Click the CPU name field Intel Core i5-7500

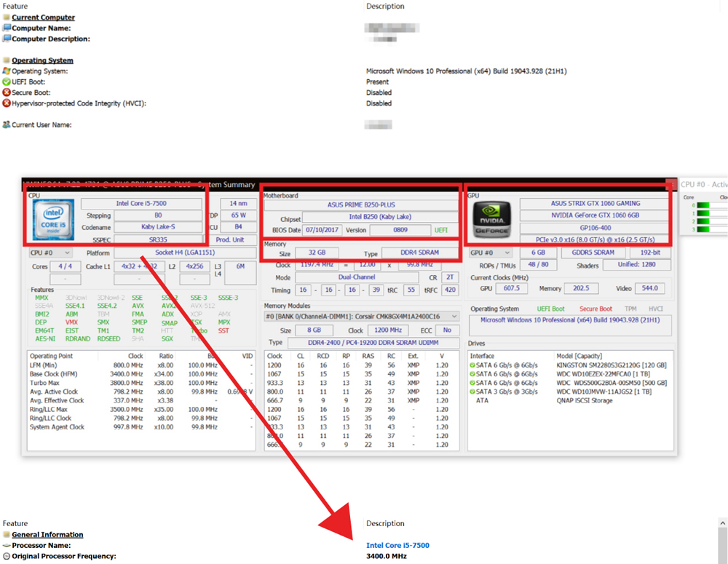141,203
